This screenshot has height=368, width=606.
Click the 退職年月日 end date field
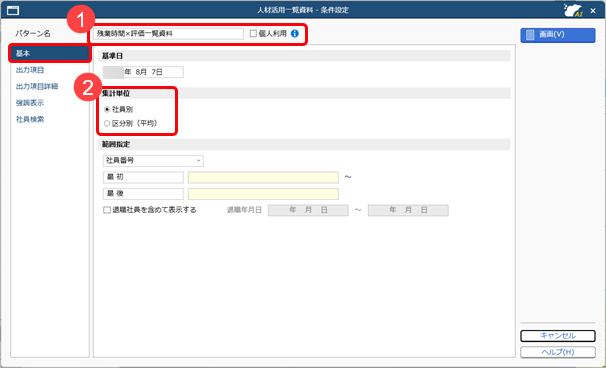pos(408,210)
